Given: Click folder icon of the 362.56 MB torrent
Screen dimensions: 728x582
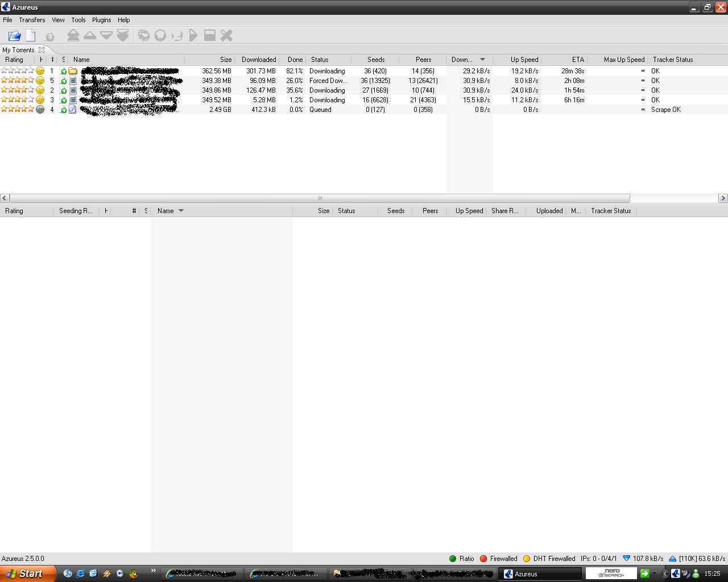Looking at the screenshot, I should 73,71.
